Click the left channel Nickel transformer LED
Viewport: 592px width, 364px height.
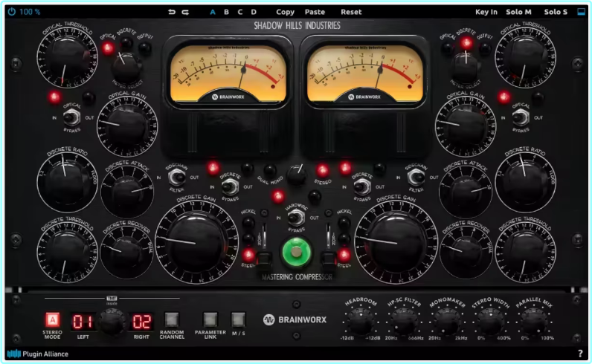pos(248,223)
